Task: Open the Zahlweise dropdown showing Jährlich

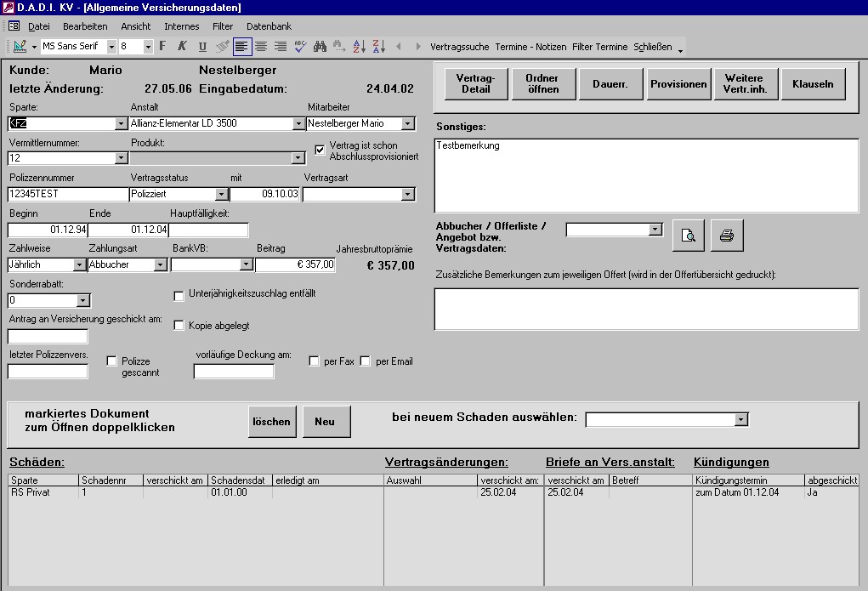Action: tap(79, 265)
